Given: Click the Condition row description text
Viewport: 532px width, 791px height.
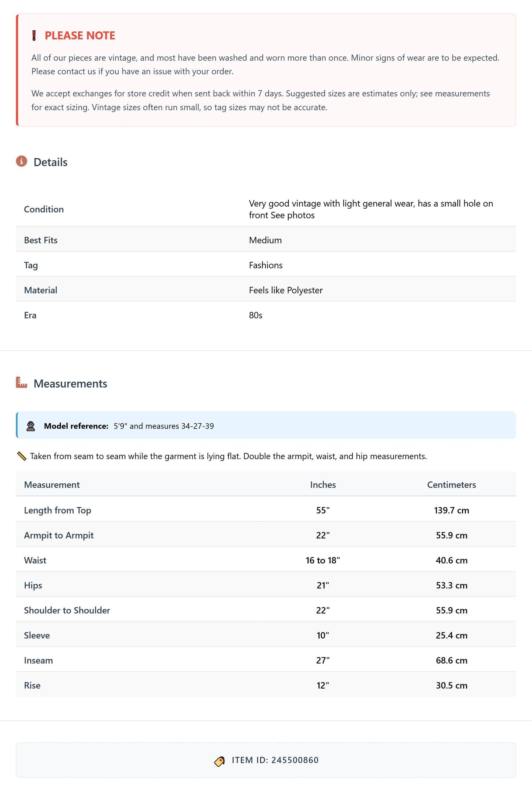Looking at the screenshot, I should [371, 209].
